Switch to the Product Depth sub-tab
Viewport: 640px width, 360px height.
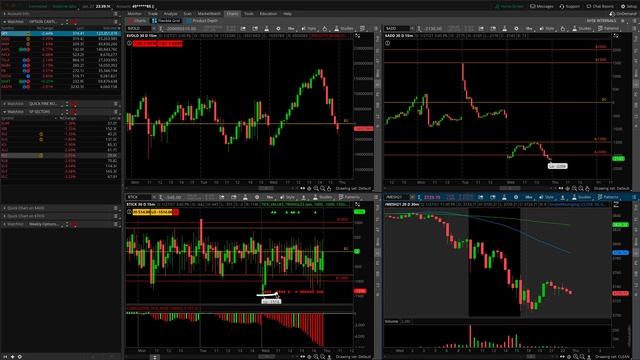pyautogui.click(x=202, y=20)
